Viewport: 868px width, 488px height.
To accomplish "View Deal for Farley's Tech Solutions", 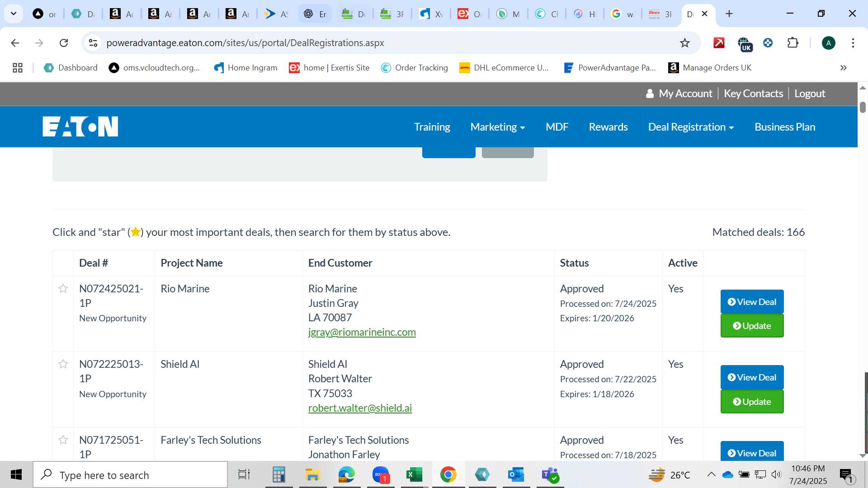I will pos(752,451).
